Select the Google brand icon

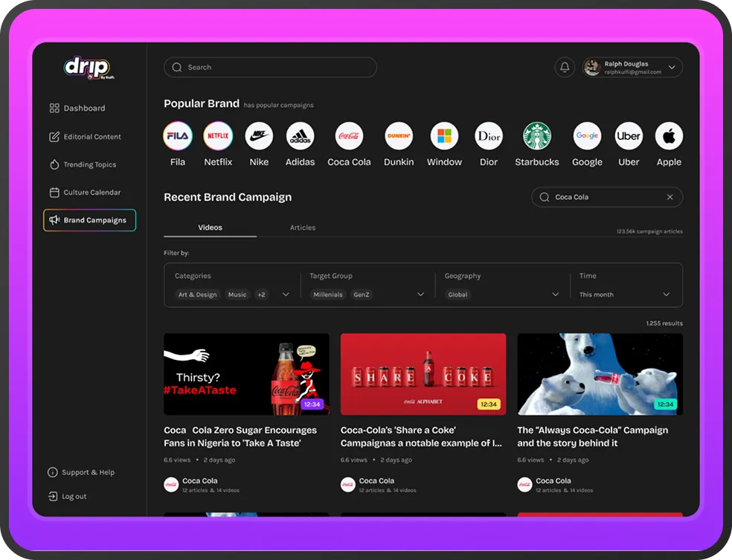tap(587, 136)
